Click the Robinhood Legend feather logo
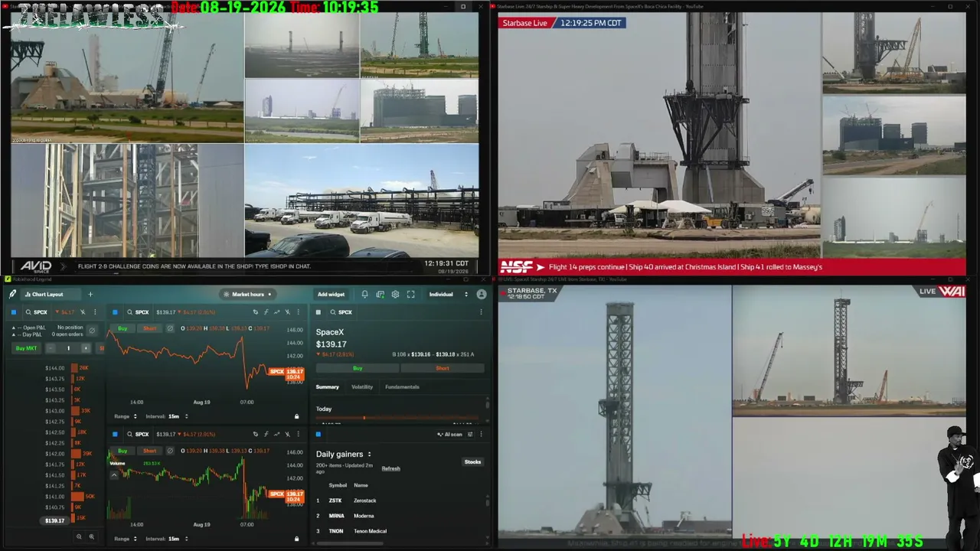The height and width of the screenshot is (551, 980). [x=13, y=294]
